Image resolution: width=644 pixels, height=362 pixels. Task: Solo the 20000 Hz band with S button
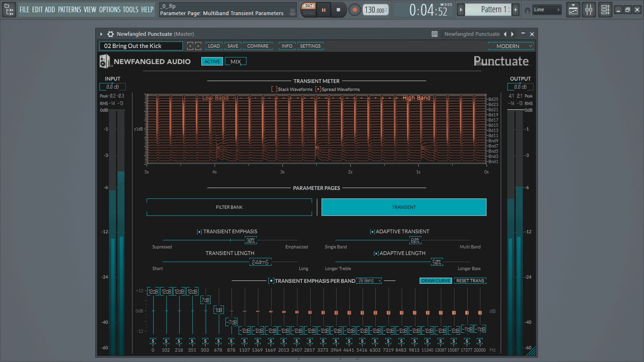click(479, 341)
